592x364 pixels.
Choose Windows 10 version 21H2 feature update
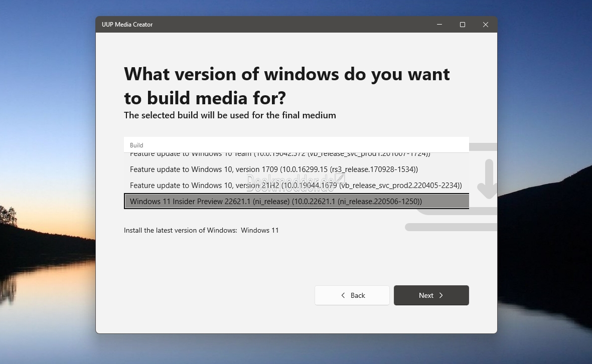click(x=297, y=185)
